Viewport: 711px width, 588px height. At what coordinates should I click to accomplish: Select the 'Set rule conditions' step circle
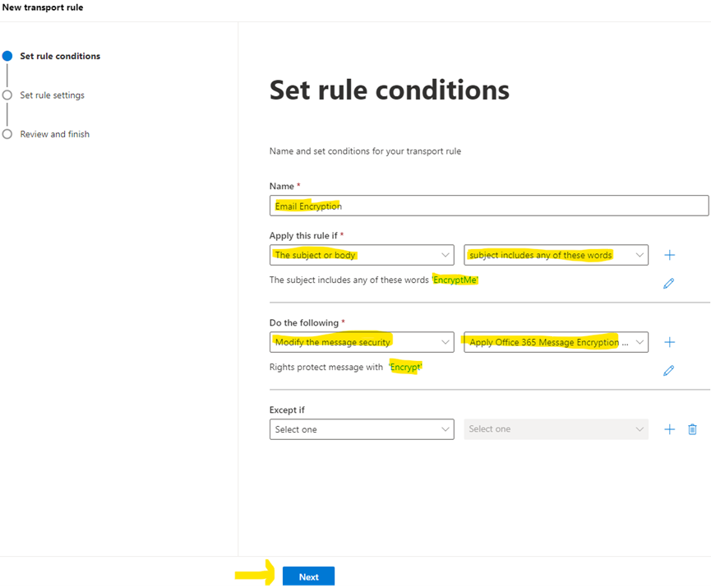pyautogui.click(x=7, y=56)
